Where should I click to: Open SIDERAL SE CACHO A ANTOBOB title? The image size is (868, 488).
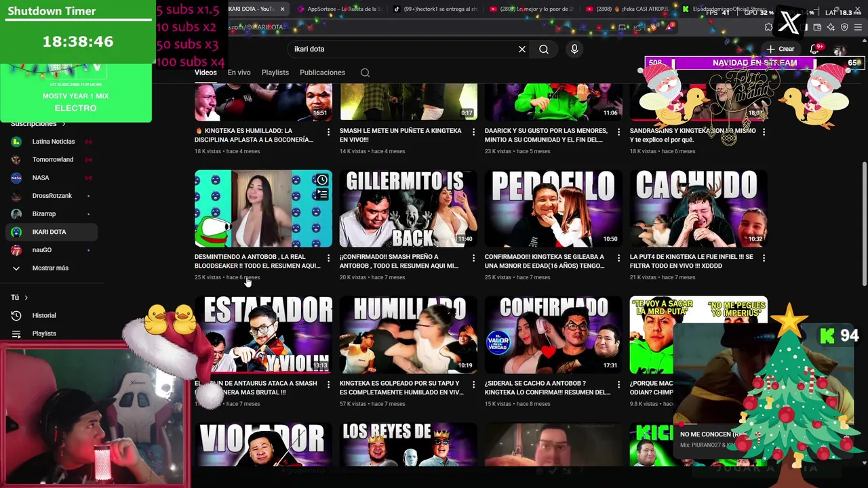(x=548, y=388)
